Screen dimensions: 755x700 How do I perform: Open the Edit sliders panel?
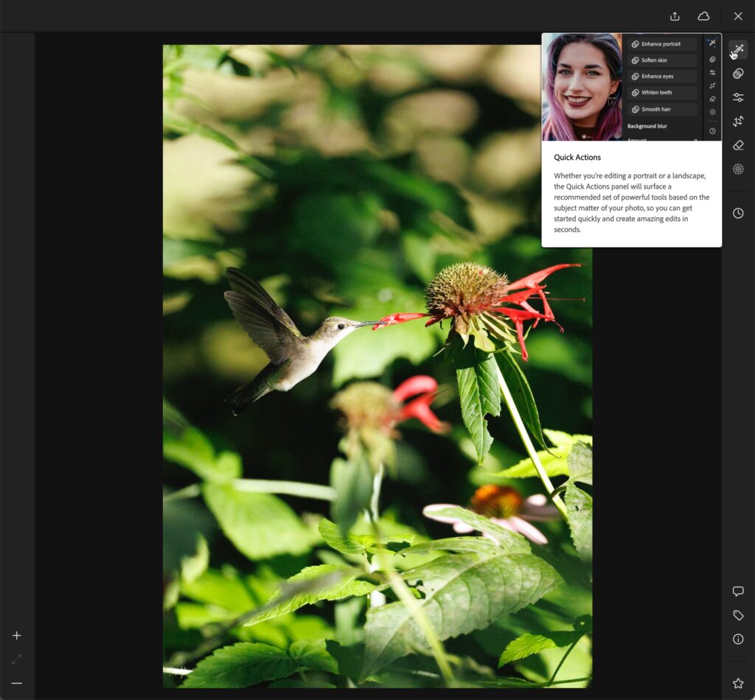click(738, 97)
